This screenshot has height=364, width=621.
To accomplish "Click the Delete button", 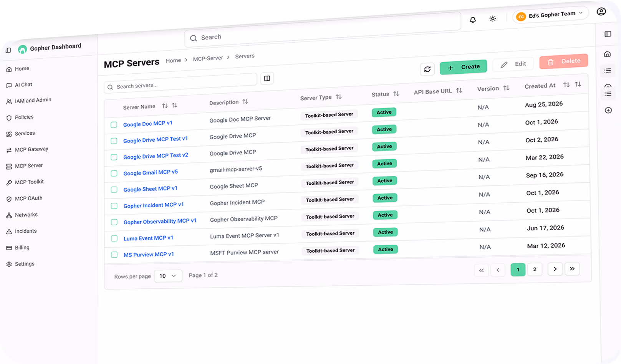I will [563, 61].
